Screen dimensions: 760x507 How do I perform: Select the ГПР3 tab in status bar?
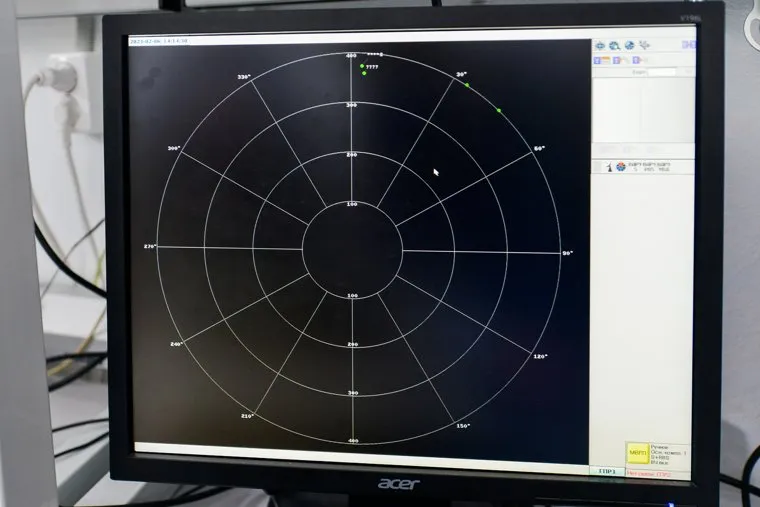[607, 470]
